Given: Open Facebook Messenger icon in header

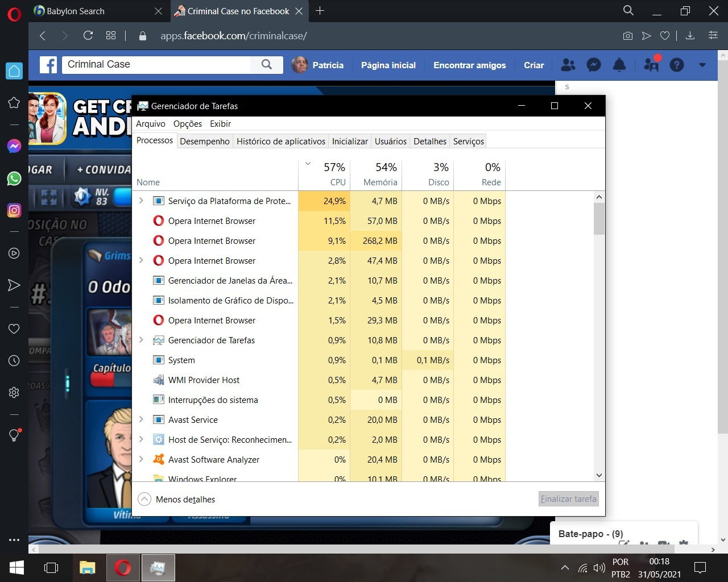Looking at the screenshot, I should click(594, 65).
